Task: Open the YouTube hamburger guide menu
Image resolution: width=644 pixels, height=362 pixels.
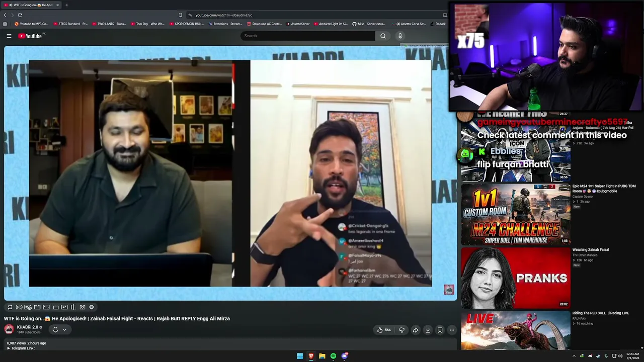Action: click(9, 36)
